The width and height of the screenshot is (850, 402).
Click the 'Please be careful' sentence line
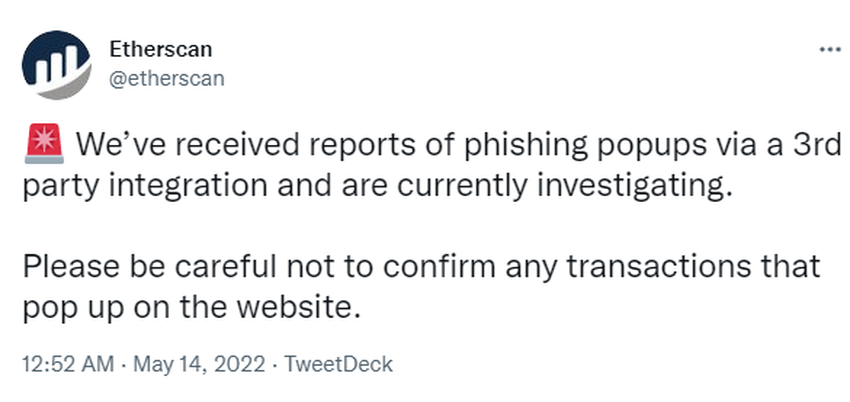point(421,268)
